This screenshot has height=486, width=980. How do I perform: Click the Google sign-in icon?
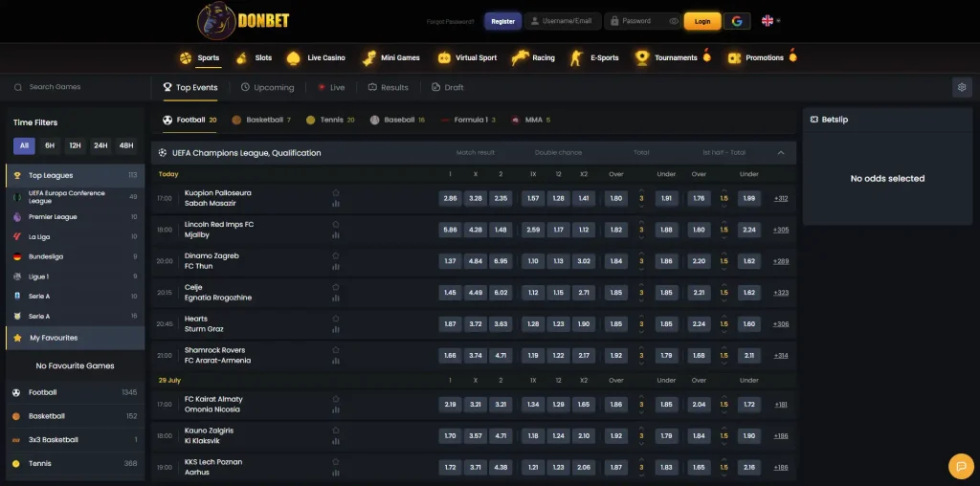pyautogui.click(x=737, y=21)
